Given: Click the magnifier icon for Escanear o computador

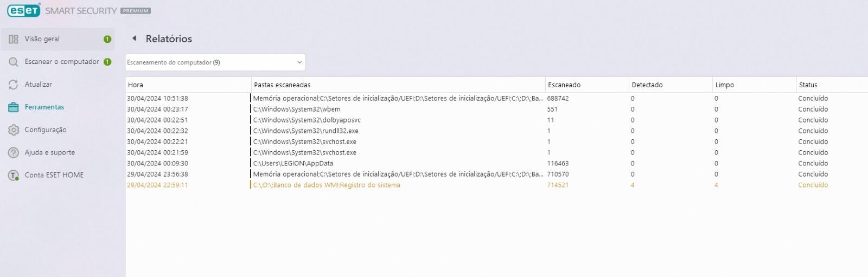Looking at the screenshot, I should click(x=14, y=62).
